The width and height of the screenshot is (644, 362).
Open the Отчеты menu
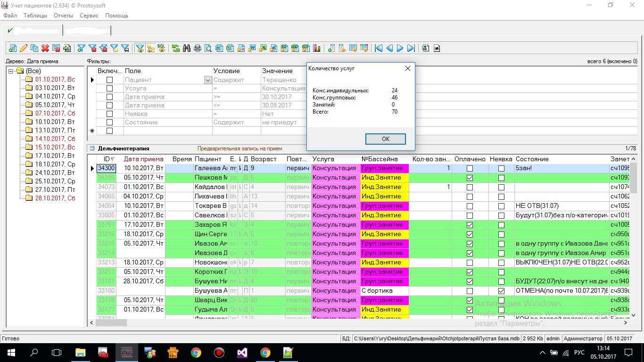coord(63,16)
